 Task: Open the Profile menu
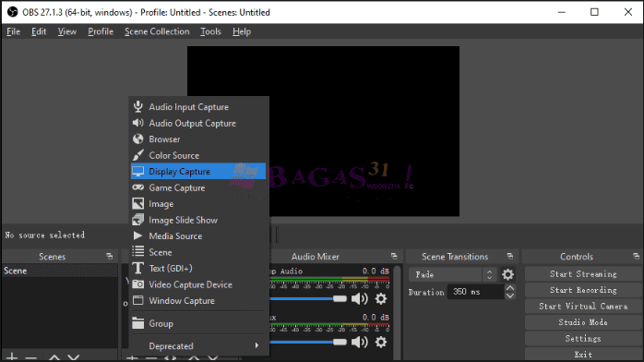click(101, 31)
